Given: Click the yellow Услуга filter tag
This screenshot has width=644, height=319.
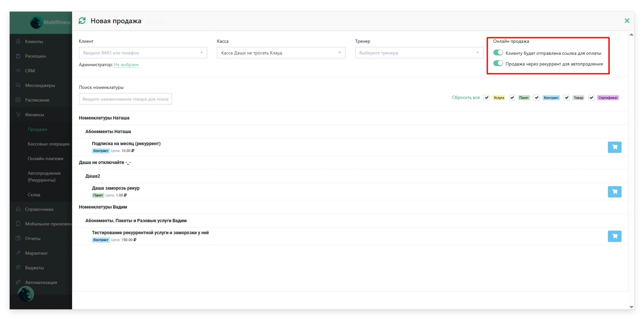Looking at the screenshot, I should click(498, 98).
